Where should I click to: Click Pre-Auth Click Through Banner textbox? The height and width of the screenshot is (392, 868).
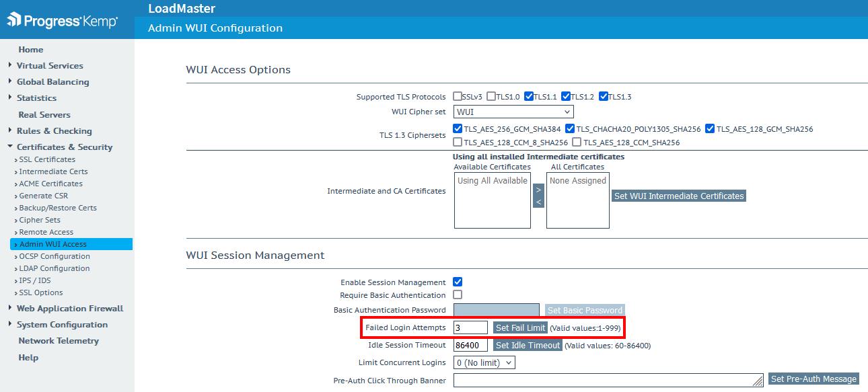[x=609, y=380]
